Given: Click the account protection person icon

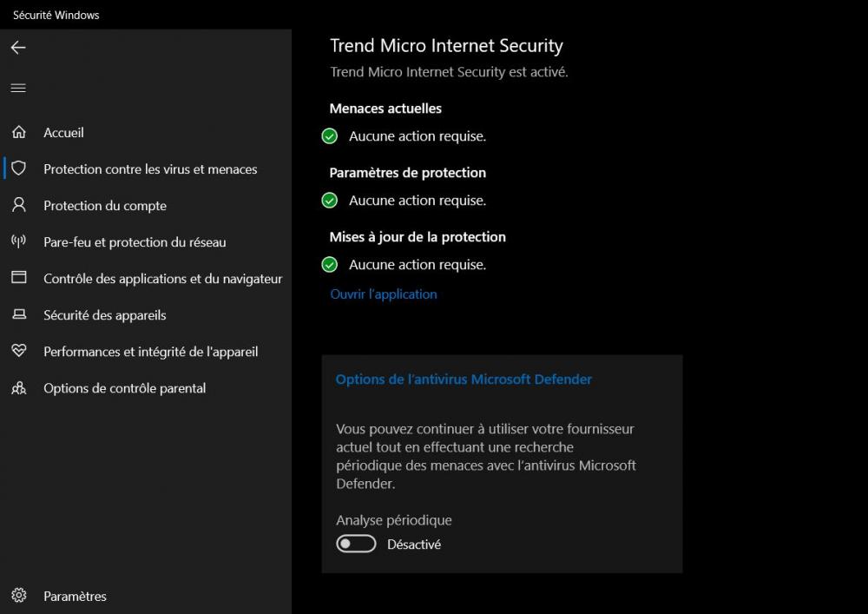Looking at the screenshot, I should (x=18, y=206).
